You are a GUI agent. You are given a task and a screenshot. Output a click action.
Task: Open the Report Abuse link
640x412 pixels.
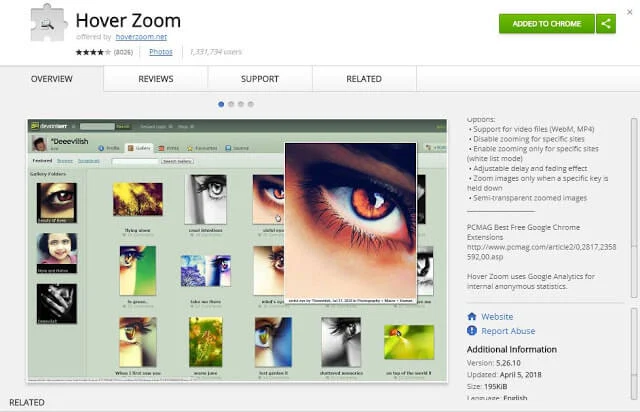508,331
